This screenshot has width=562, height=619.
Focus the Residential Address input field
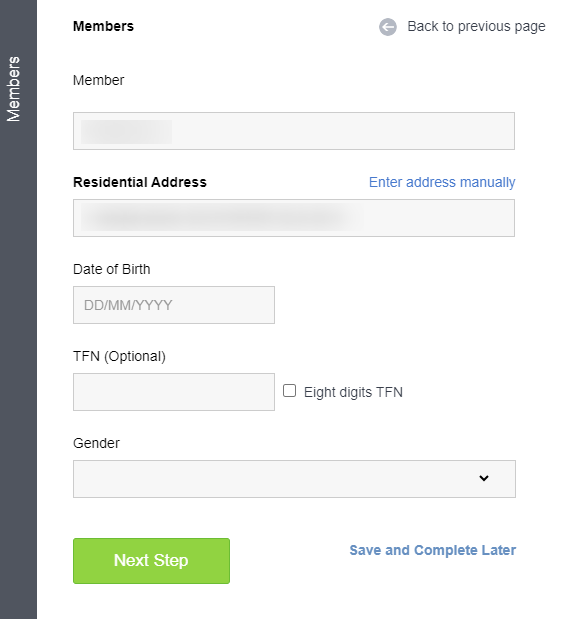[294, 218]
